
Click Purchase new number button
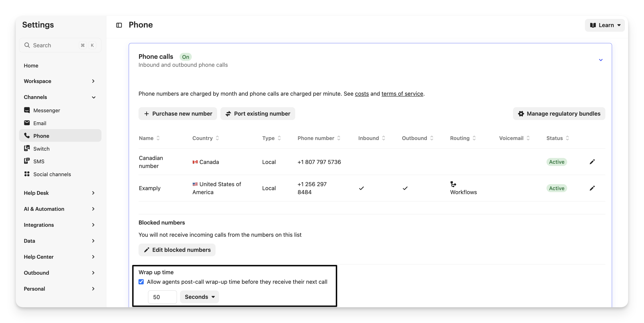click(x=178, y=114)
